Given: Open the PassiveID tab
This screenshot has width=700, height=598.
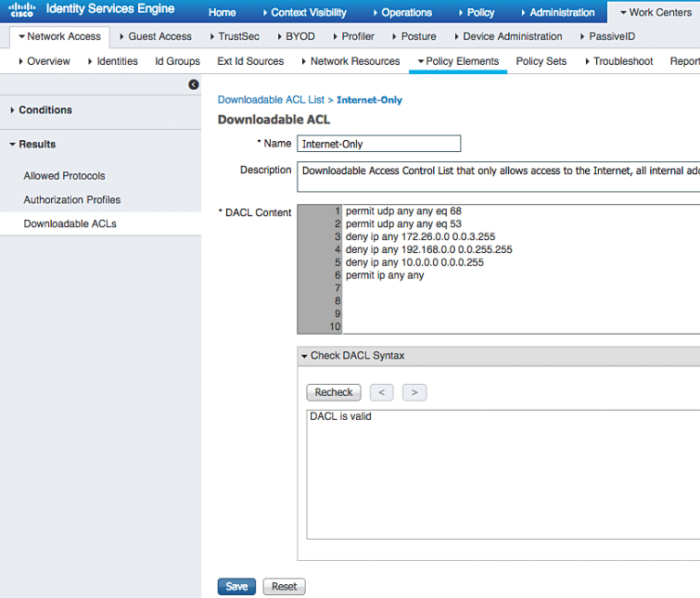Looking at the screenshot, I should pos(607,36).
